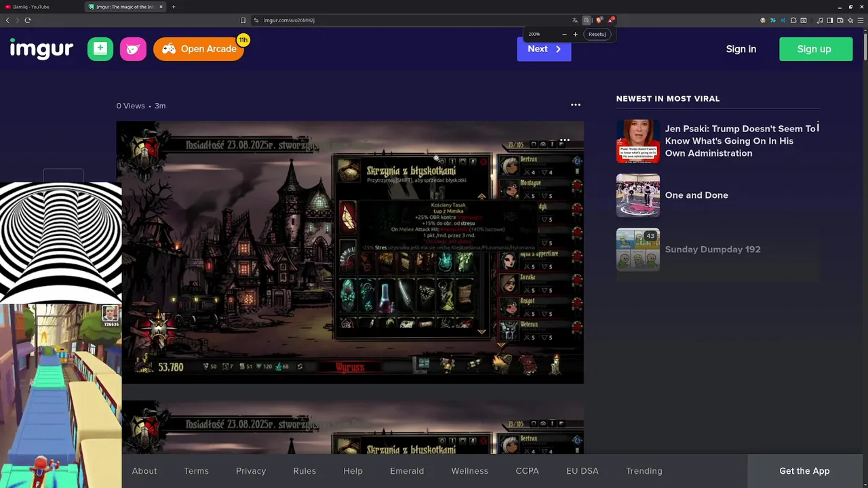Click the second Darkest Dungeon screenshot
The height and width of the screenshot is (488, 868).
click(x=353, y=427)
